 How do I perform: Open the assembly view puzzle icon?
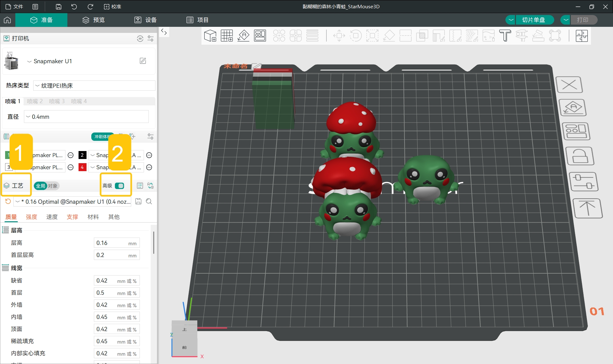(582, 35)
